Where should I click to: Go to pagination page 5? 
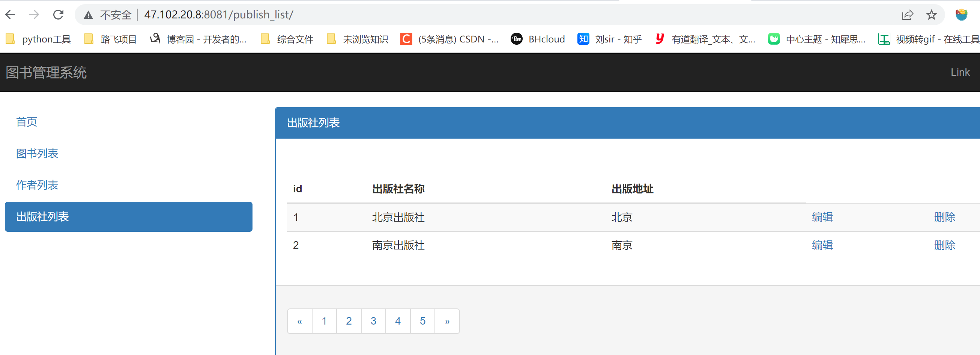click(x=422, y=321)
